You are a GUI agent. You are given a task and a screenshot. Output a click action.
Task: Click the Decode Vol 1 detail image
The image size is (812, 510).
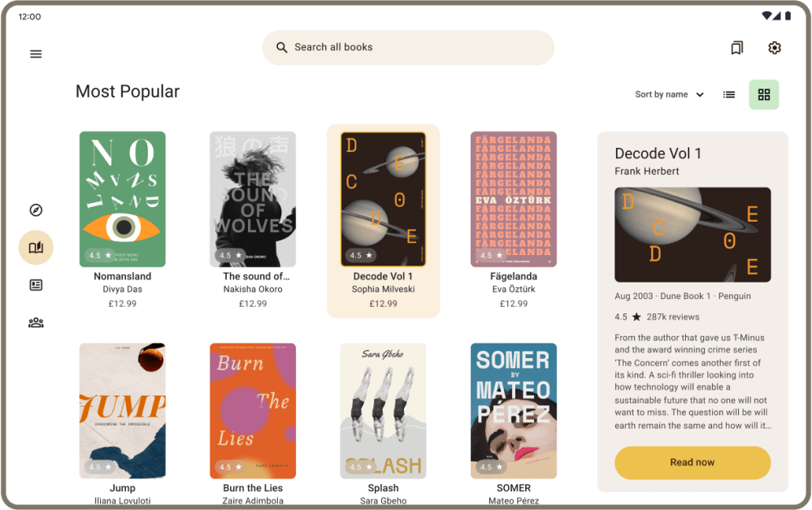(693, 235)
